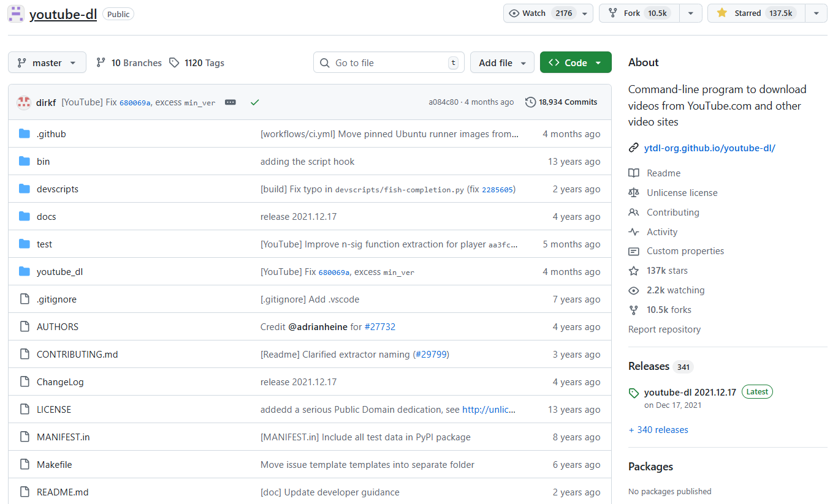
Task: Toggle the Starred button to unstar
Action: tap(756, 13)
